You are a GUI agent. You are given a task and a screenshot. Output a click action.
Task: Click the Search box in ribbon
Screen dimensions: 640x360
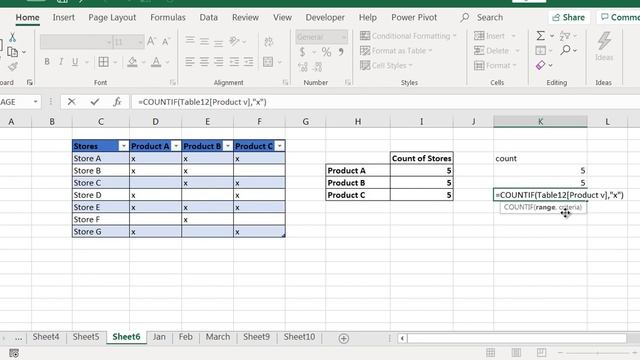[482, 18]
